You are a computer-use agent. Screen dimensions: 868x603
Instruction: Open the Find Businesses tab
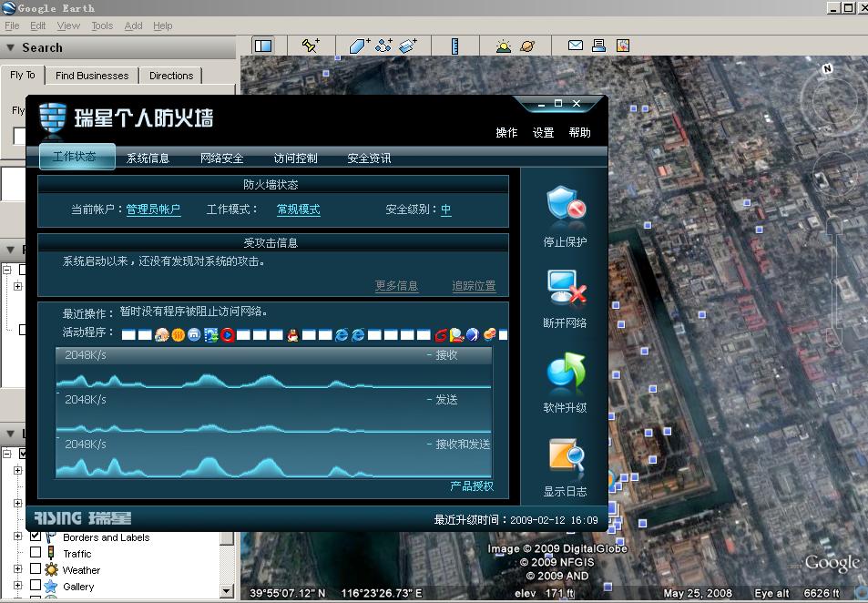[x=91, y=76]
